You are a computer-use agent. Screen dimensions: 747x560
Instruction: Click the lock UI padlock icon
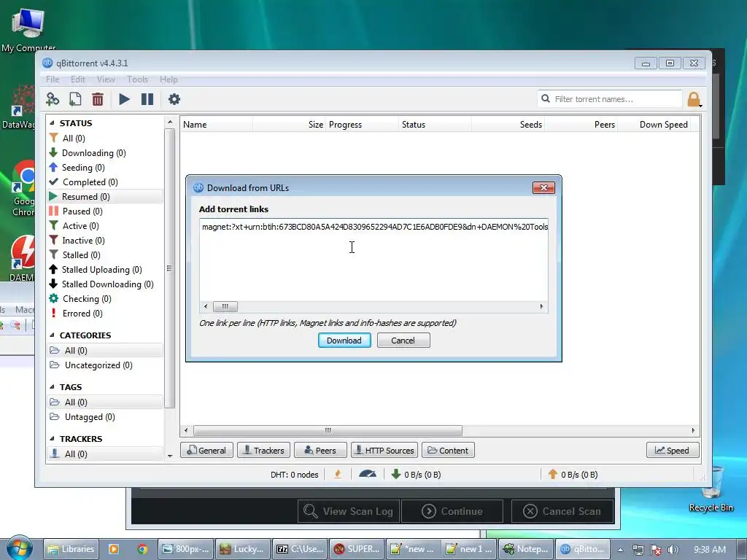[x=694, y=99]
